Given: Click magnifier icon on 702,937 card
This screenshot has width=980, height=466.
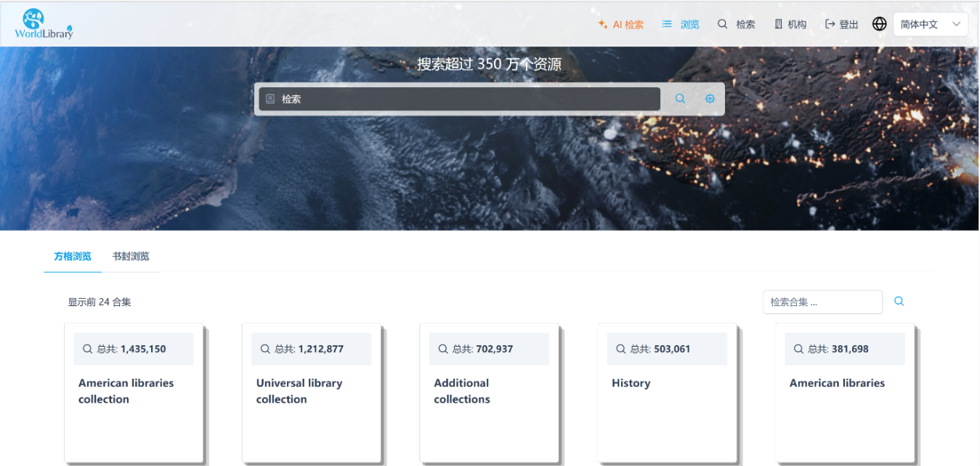Looking at the screenshot, I should (x=443, y=349).
